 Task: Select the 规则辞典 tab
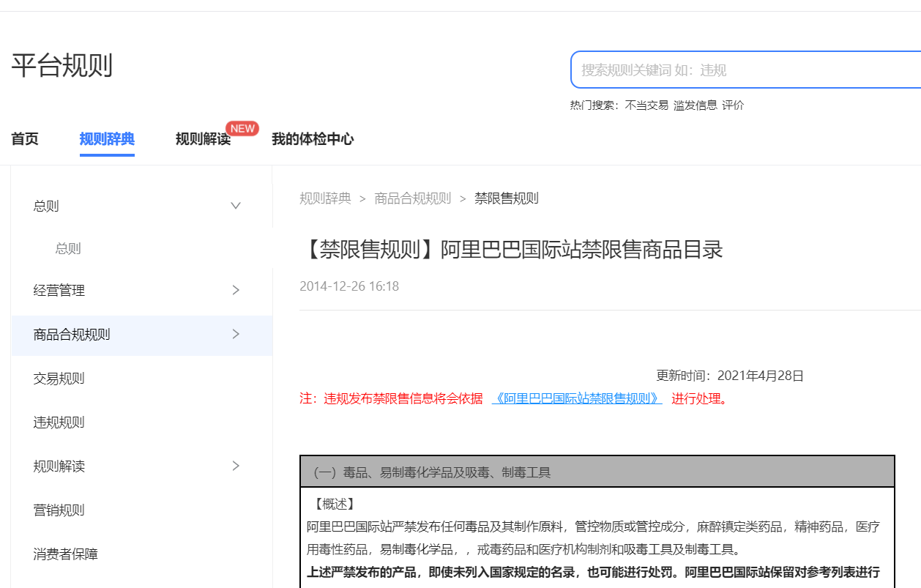[x=107, y=138]
